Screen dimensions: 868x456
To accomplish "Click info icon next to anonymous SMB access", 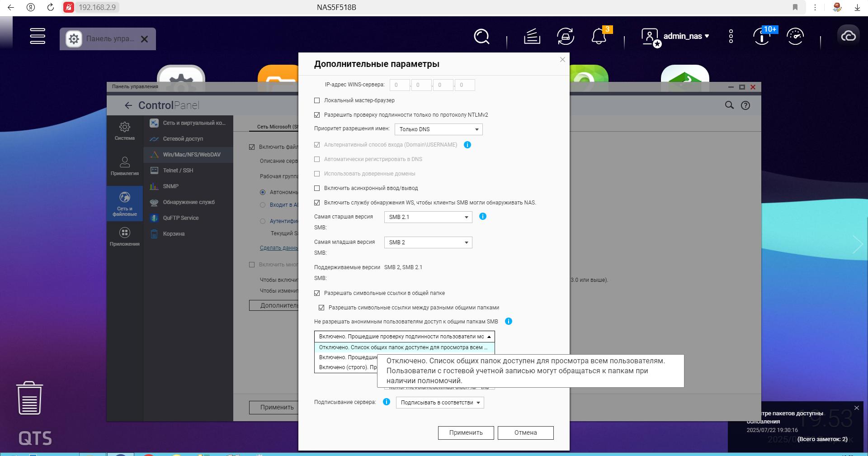I will pos(508,321).
